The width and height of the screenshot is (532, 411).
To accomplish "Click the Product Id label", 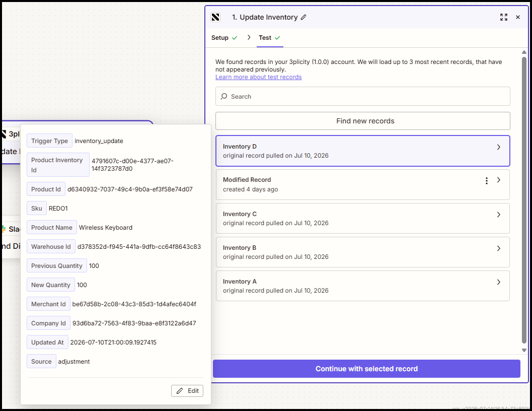I will pyautogui.click(x=46, y=189).
